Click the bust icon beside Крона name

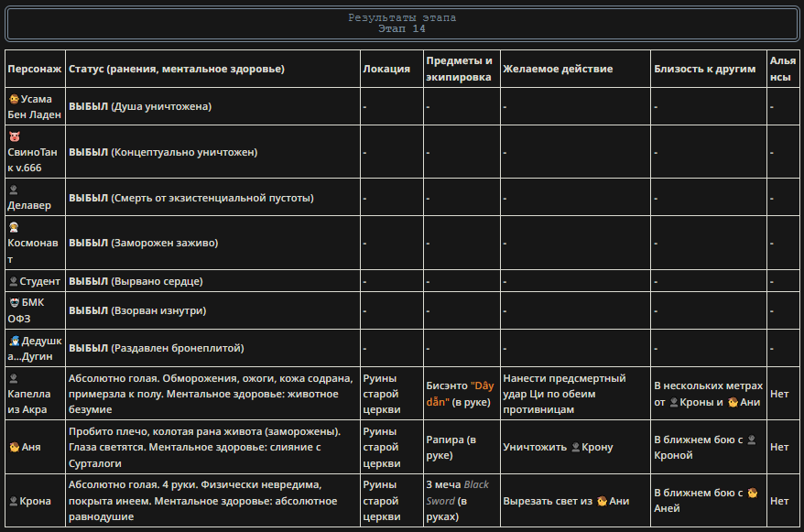tap(14, 501)
